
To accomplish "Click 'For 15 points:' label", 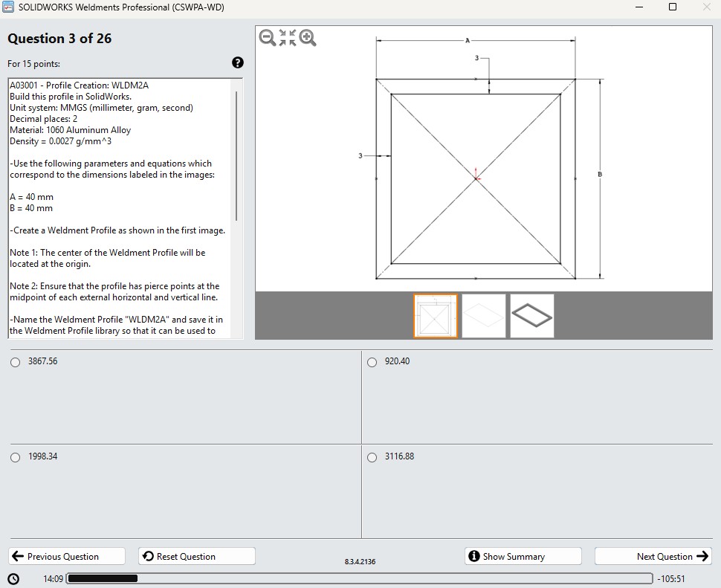I will point(33,64).
